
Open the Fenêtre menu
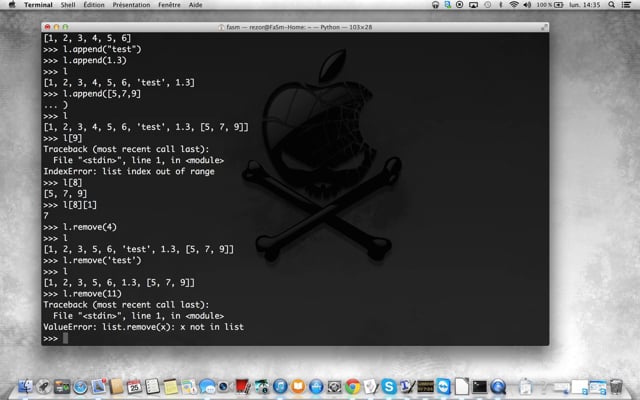point(169,5)
